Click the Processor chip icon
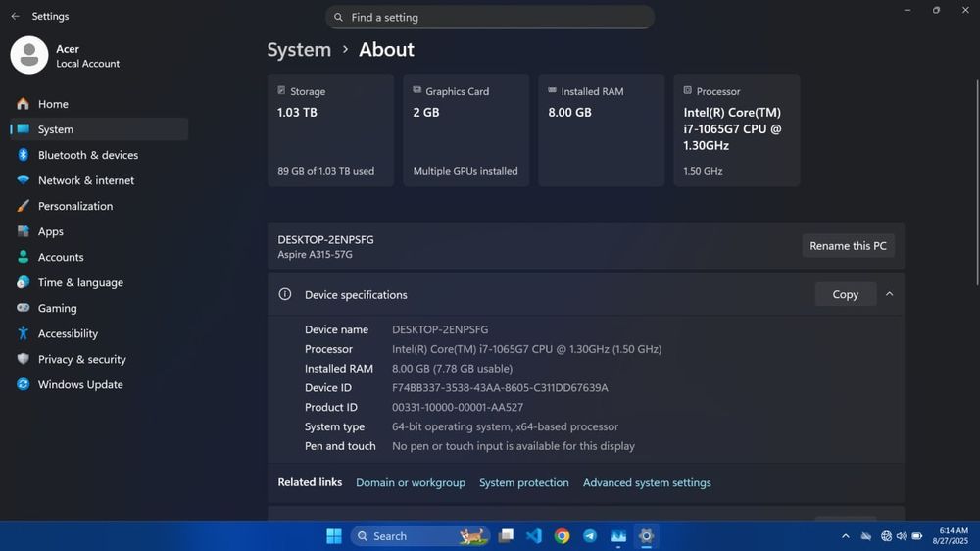This screenshot has height=551, width=980. [x=688, y=90]
